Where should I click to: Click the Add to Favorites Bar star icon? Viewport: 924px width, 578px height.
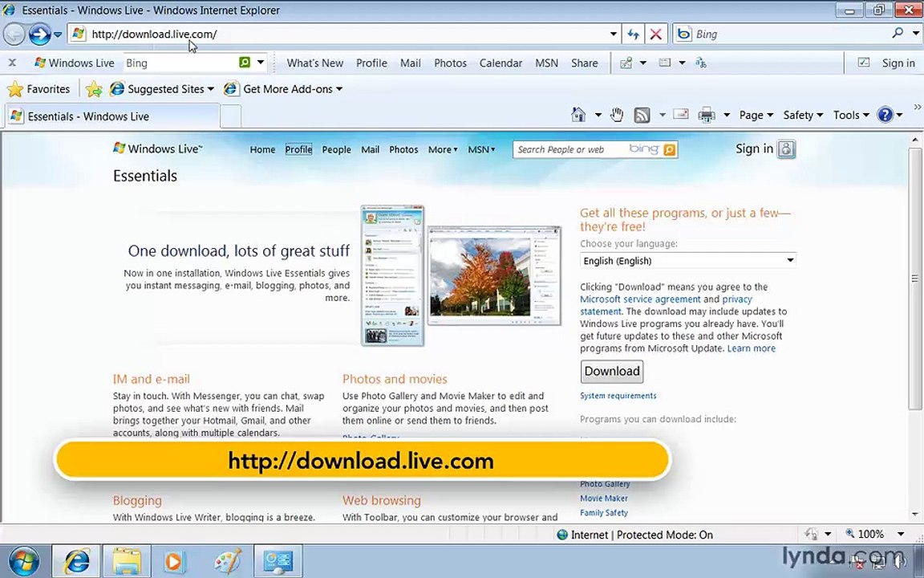coord(94,89)
